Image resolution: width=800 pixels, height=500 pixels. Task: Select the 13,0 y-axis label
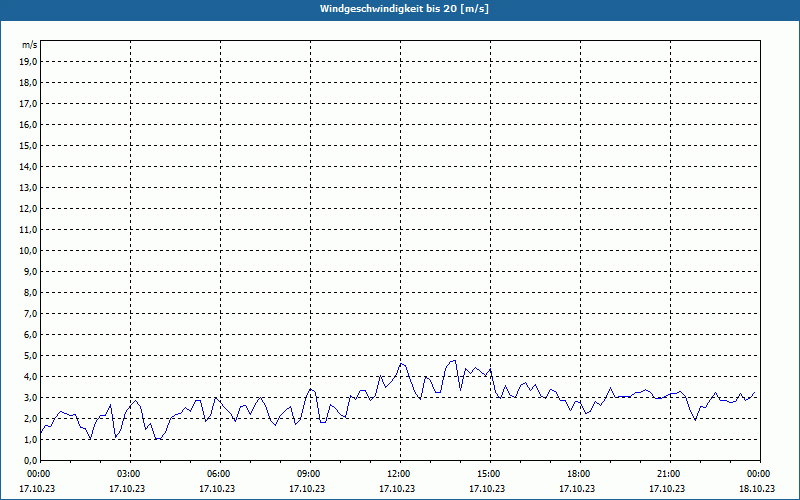click(x=28, y=187)
